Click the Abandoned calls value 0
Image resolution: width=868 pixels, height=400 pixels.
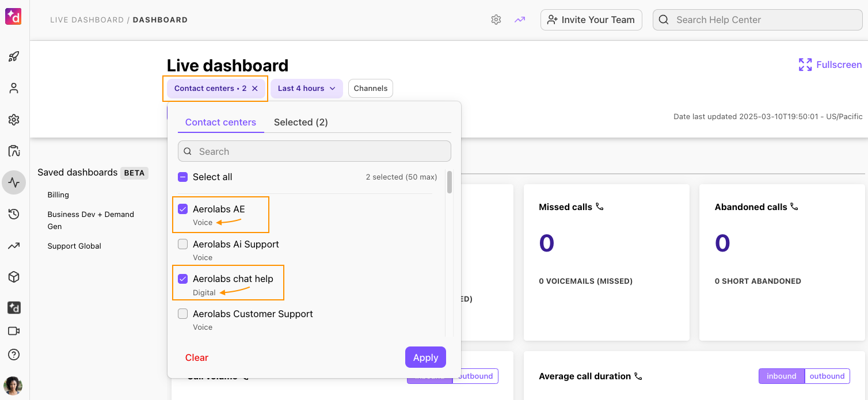[x=722, y=243]
